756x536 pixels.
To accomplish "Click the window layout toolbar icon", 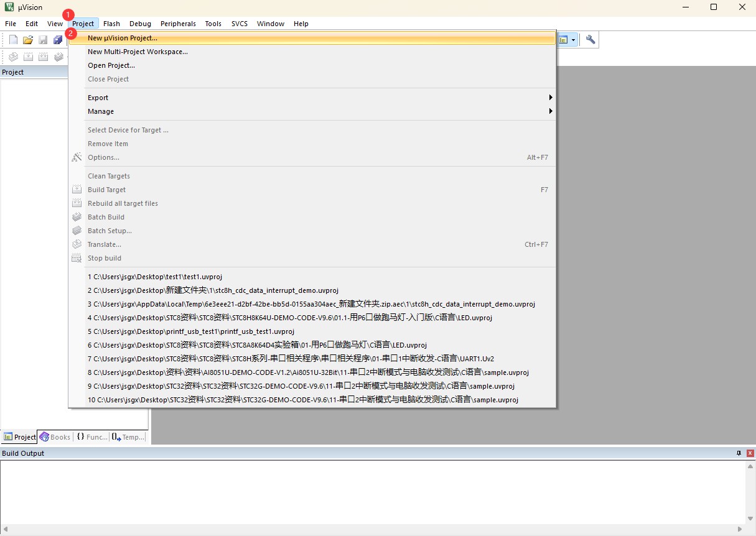I will tap(563, 40).
